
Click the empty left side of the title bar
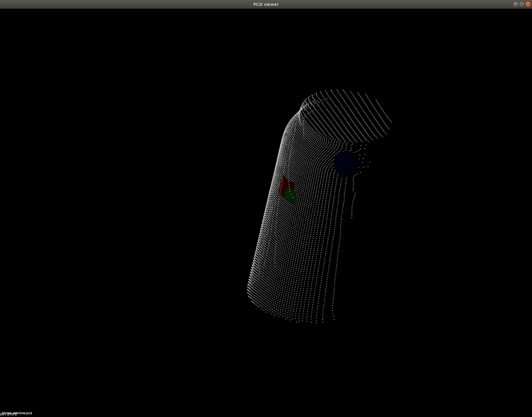click(89, 4)
